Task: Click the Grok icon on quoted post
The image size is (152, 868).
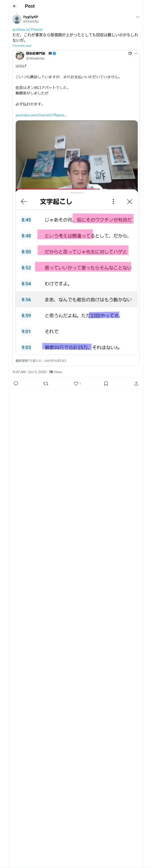Action: (x=130, y=53)
